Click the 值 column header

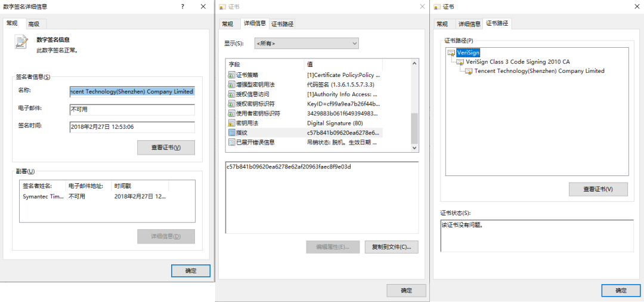(x=343, y=64)
